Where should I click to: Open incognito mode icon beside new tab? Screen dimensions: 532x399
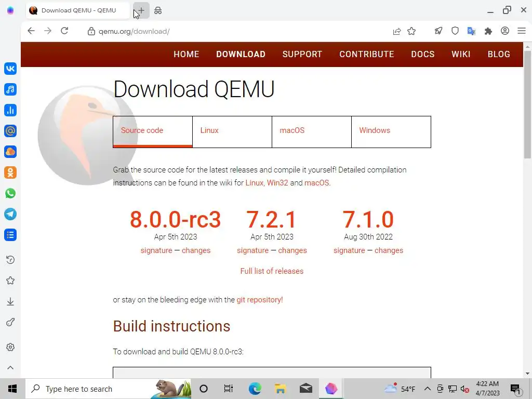(158, 10)
